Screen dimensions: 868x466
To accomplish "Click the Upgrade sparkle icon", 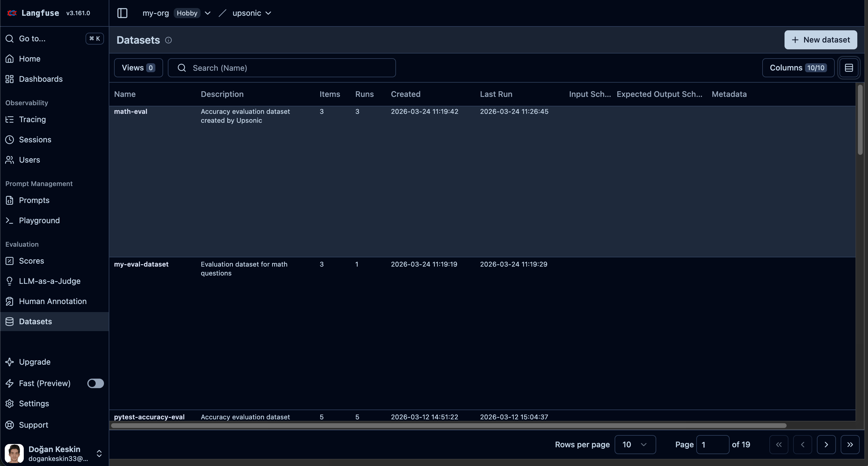I will coord(10,362).
